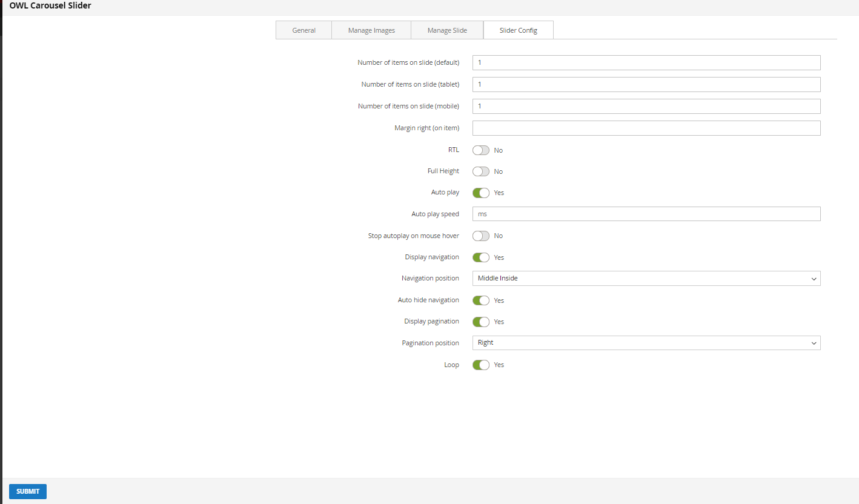Click the default items on slide field
This screenshot has height=504, width=859.
pyautogui.click(x=646, y=63)
